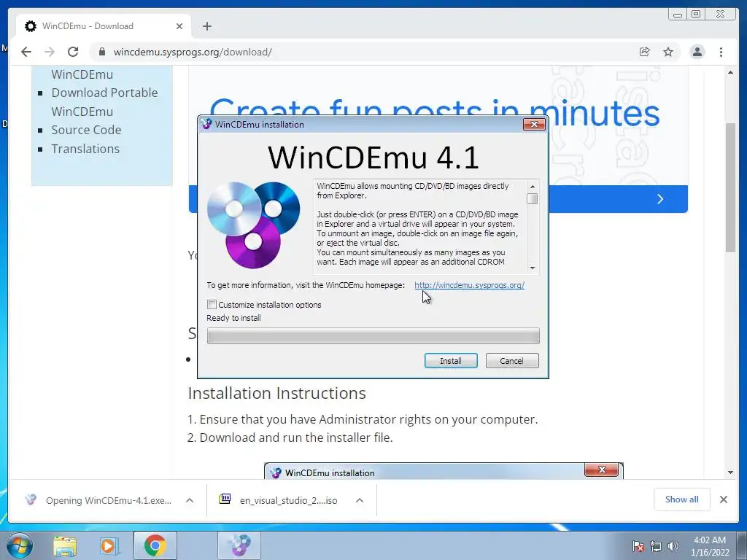Click the installer description scrollbar thumb
Screen dimensions: 747x560
point(533,198)
